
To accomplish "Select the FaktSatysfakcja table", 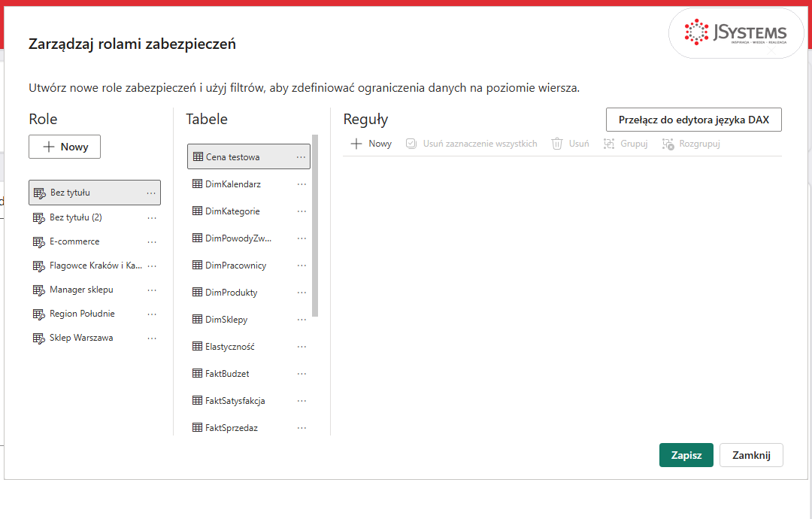I will pyautogui.click(x=249, y=400).
